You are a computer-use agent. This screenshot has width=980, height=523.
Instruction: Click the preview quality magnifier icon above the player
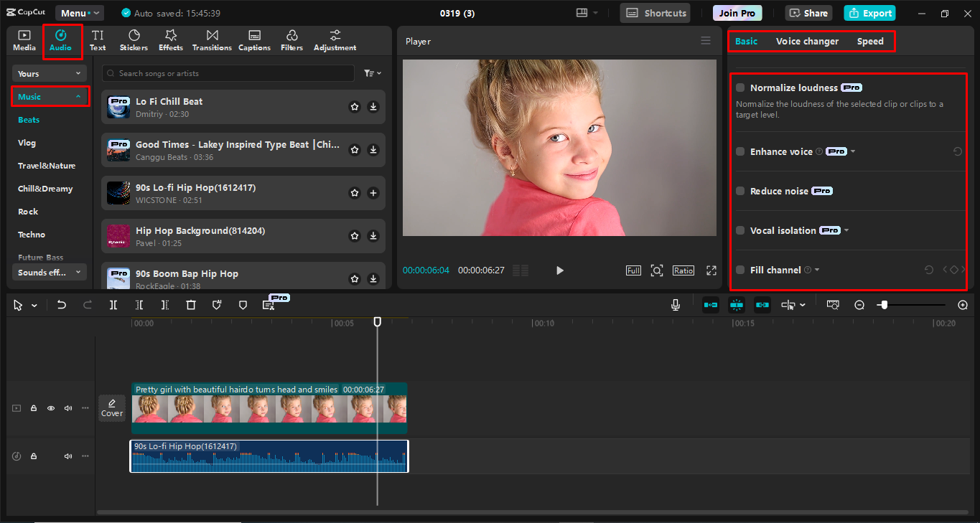(x=657, y=270)
